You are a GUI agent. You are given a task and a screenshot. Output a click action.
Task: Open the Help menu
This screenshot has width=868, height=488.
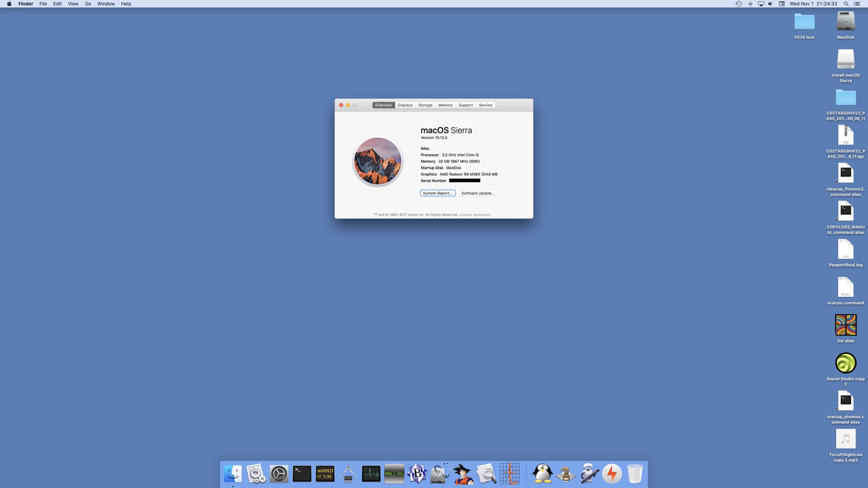[x=126, y=4]
